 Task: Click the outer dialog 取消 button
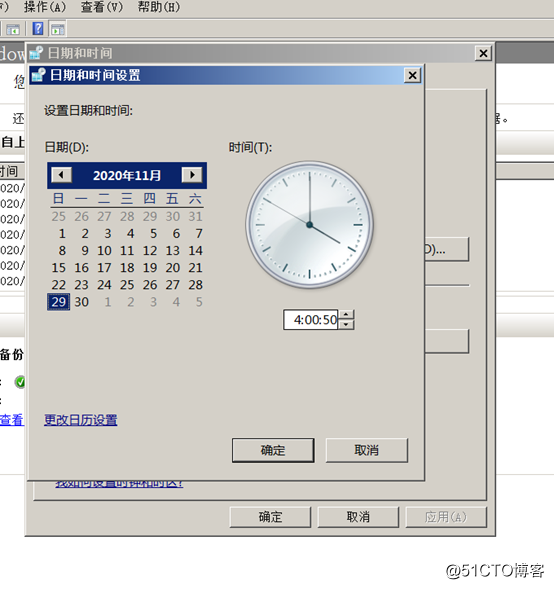[358, 517]
